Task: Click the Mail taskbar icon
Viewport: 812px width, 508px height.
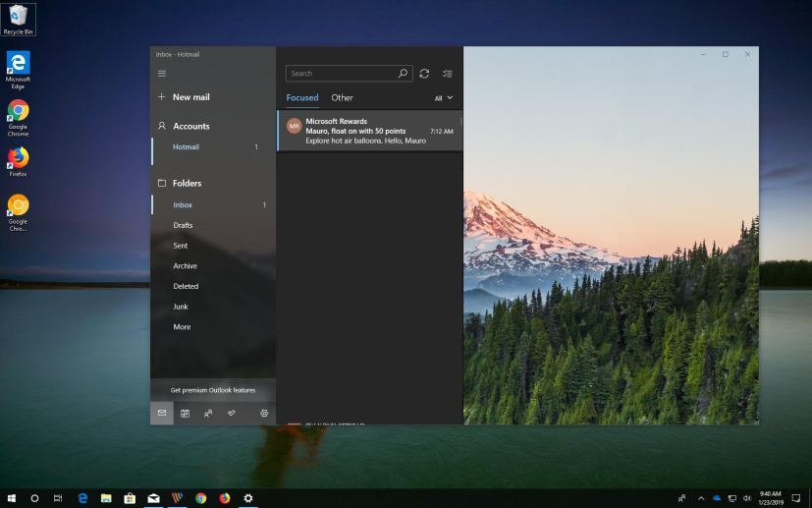Action: coord(153,498)
